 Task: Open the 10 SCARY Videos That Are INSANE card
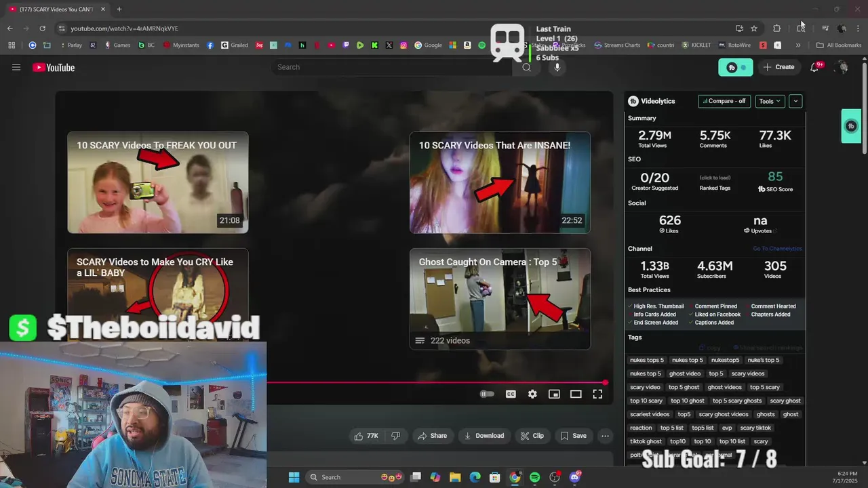click(500, 182)
